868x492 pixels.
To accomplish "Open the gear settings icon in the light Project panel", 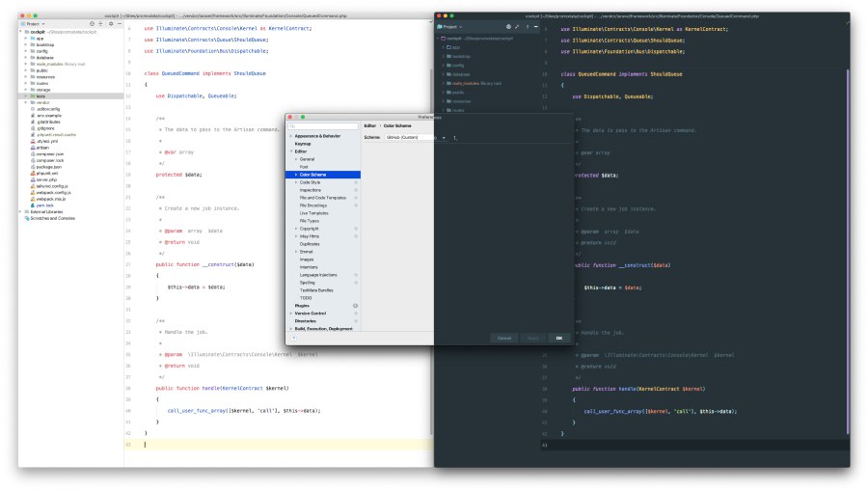I will click(x=111, y=24).
